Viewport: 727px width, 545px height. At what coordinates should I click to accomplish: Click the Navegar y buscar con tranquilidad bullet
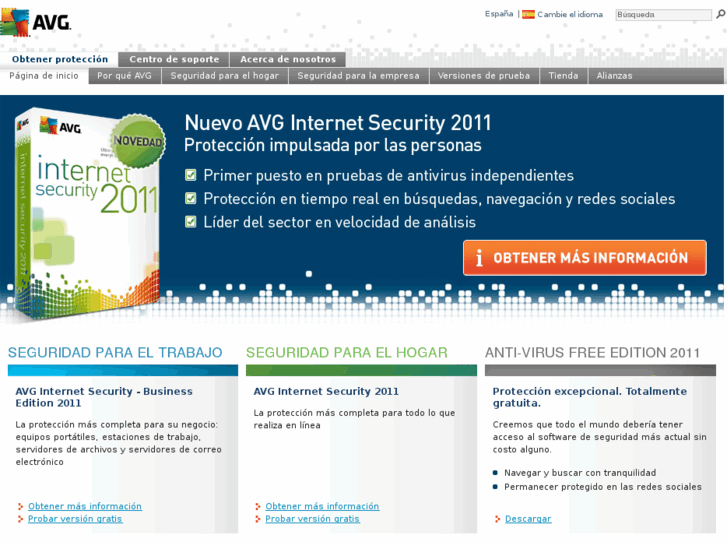point(580,473)
